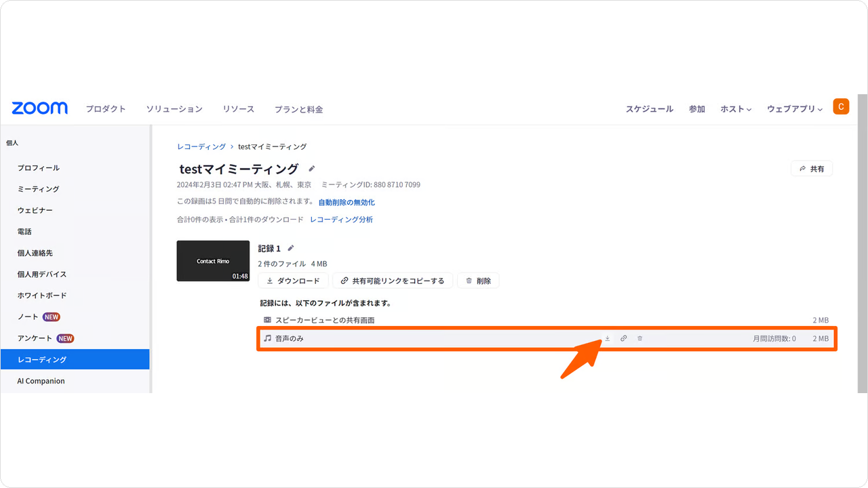Click 参加 link
This screenshot has width=868, height=488.
(x=697, y=108)
